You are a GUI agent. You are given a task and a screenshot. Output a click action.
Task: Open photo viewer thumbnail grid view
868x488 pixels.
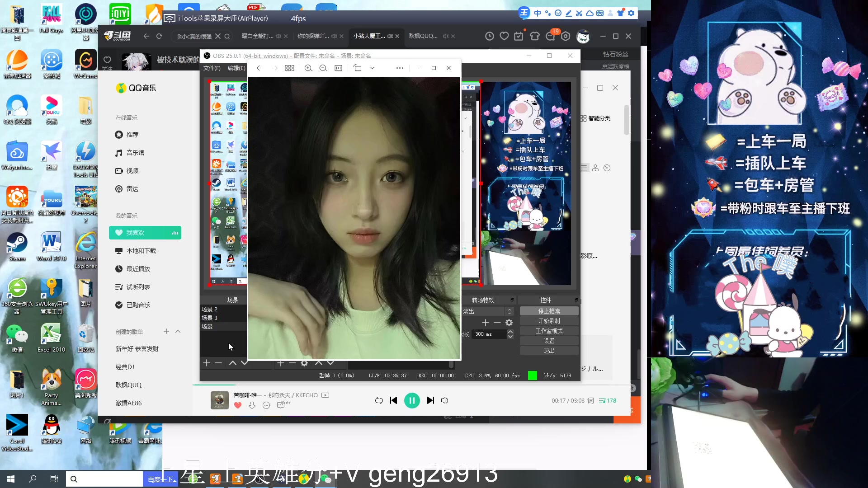click(289, 68)
